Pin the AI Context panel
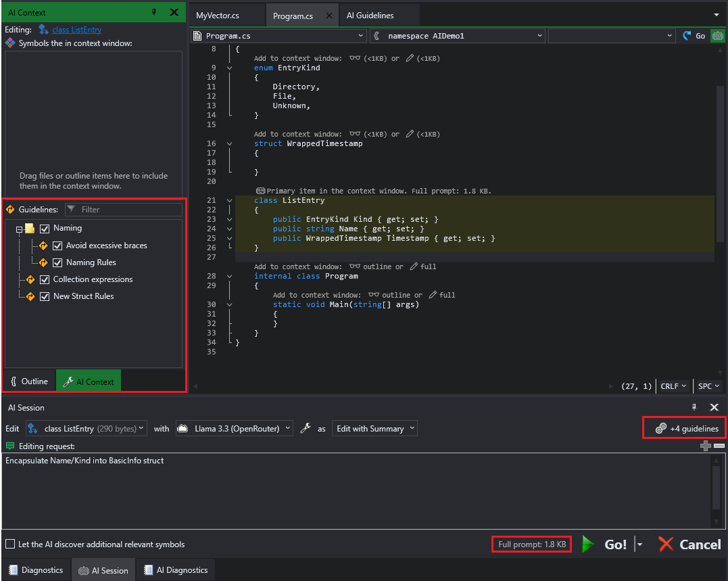The image size is (728, 581). point(154,12)
